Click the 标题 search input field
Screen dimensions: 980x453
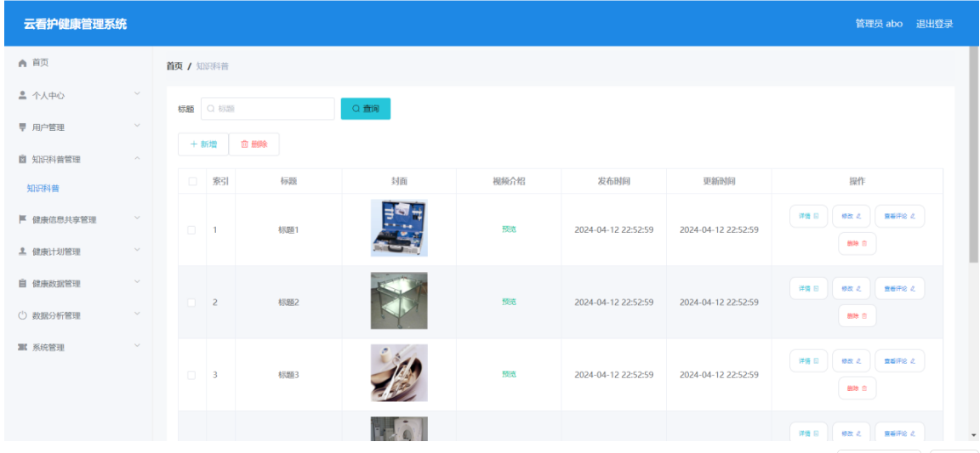click(267, 109)
